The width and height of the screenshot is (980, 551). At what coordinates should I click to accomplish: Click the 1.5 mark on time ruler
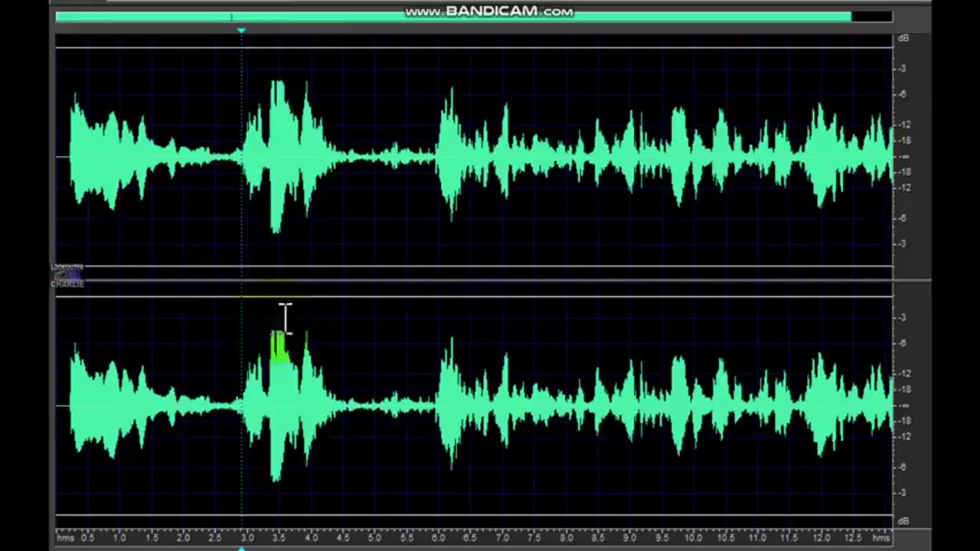(x=152, y=538)
